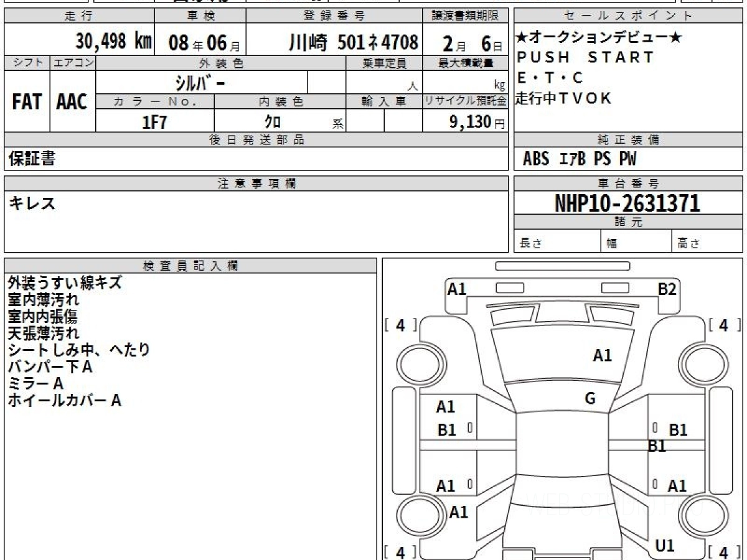The height and width of the screenshot is (560, 747).
Task: Select the 乗車定員 header
Action: (x=384, y=63)
